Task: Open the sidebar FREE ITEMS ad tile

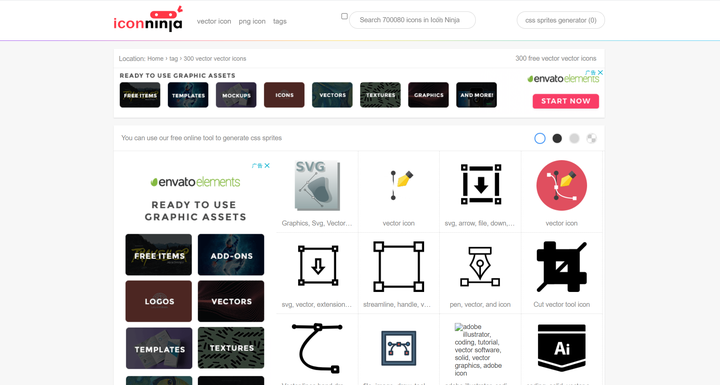Action: coord(159,255)
